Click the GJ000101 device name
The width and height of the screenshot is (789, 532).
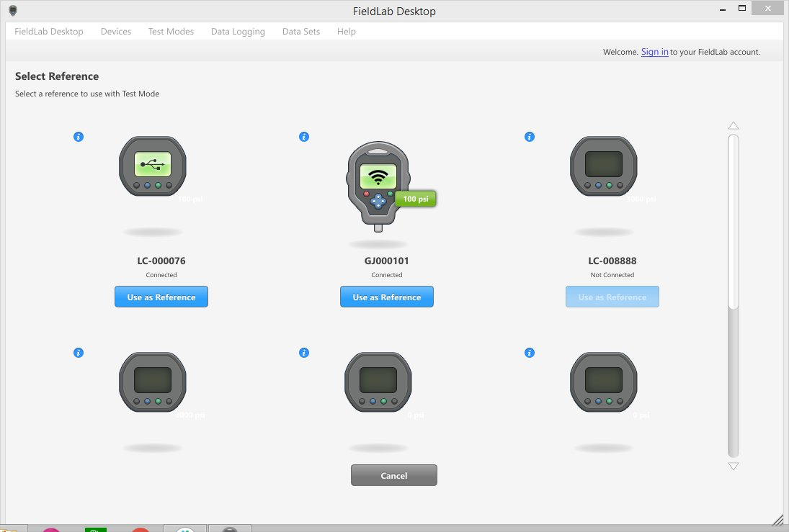tap(386, 261)
